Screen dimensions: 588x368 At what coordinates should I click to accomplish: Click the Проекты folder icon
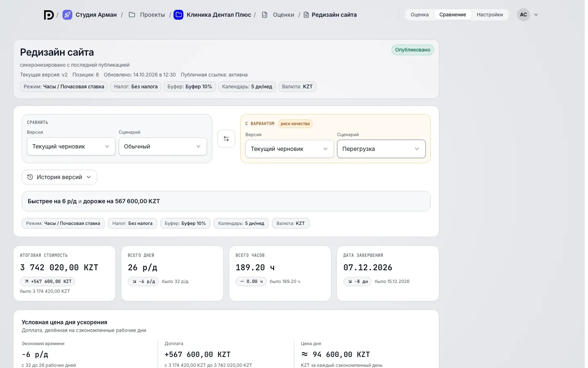coord(132,15)
